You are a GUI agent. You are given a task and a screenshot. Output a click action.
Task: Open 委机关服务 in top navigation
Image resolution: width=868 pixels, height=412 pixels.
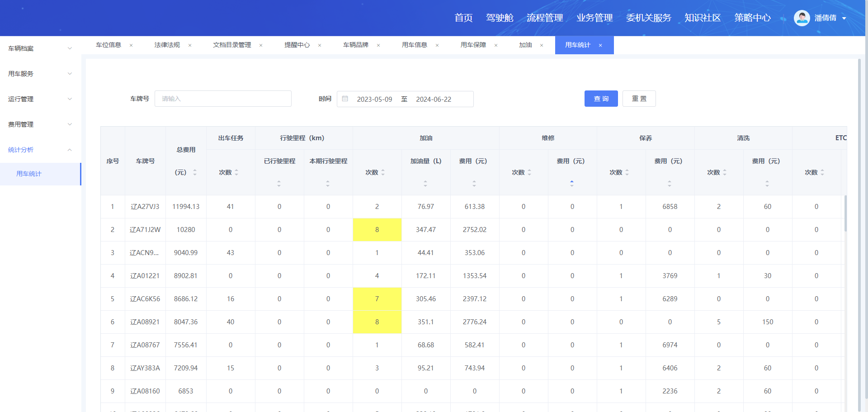click(x=649, y=18)
